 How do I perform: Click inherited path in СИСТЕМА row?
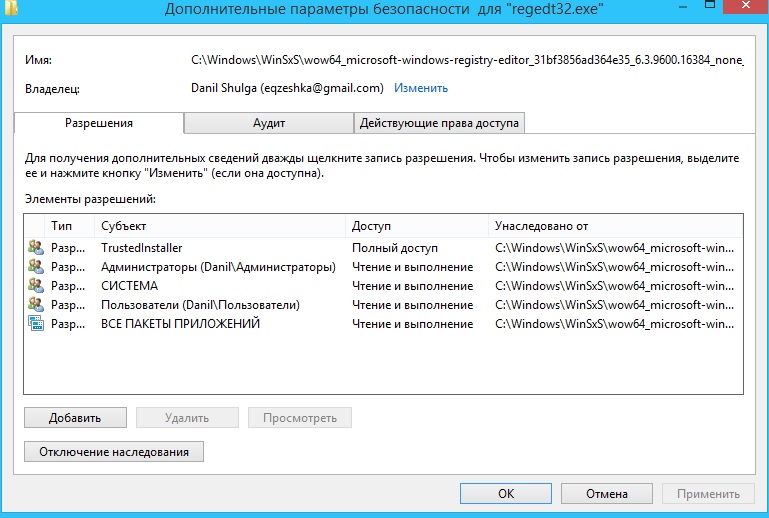pos(615,286)
